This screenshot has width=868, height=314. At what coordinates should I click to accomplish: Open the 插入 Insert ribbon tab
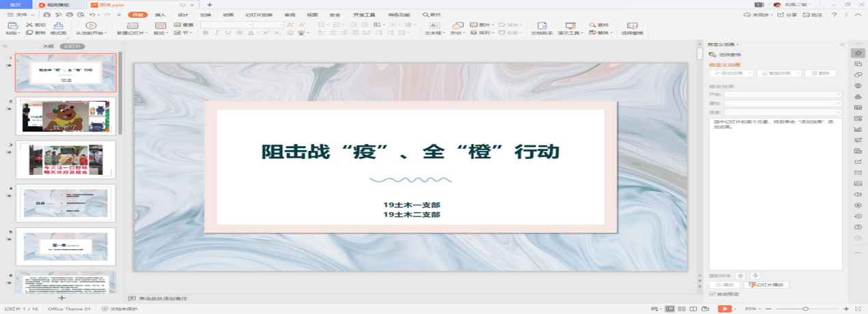pos(160,14)
